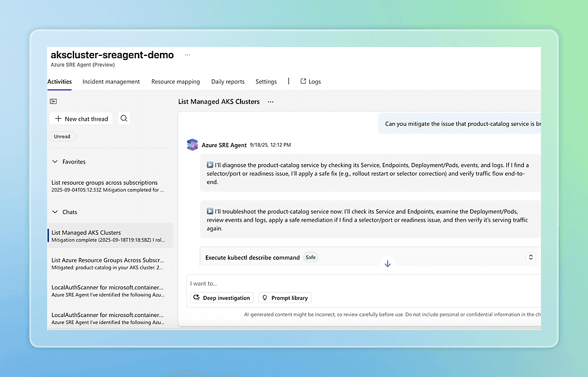Open the ellipsis menu beside List Managed AKS Clusters
The height and width of the screenshot is (377, 588).
pos(270,101)
